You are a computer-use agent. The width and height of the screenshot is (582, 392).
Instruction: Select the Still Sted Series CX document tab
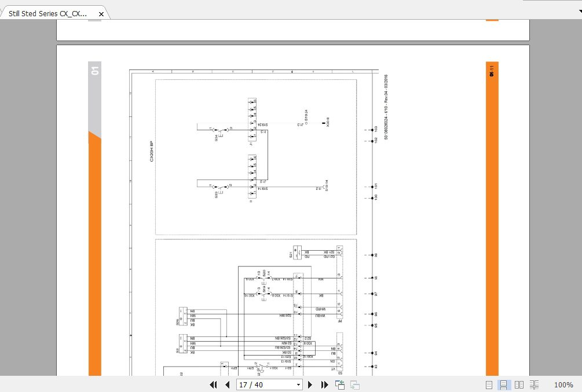tap(48, 14)
